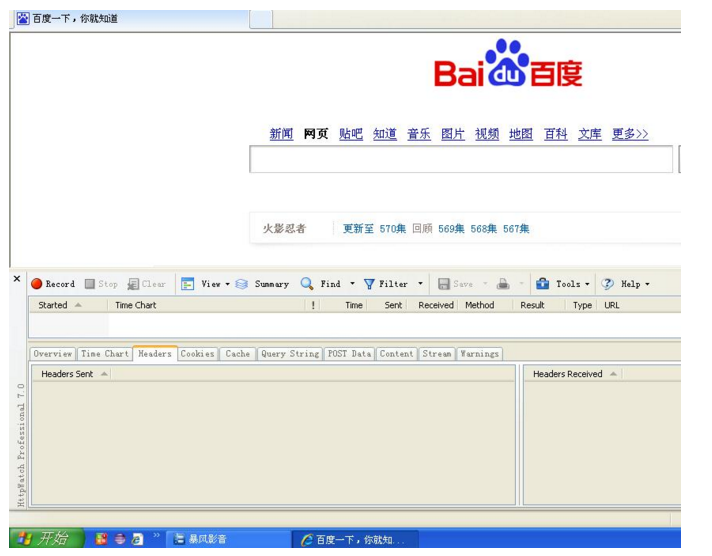Image resolution: width=712 pixels, height=556 pixels.
Task: Sort Headers Sent column
Action: (x=71, y=374)
